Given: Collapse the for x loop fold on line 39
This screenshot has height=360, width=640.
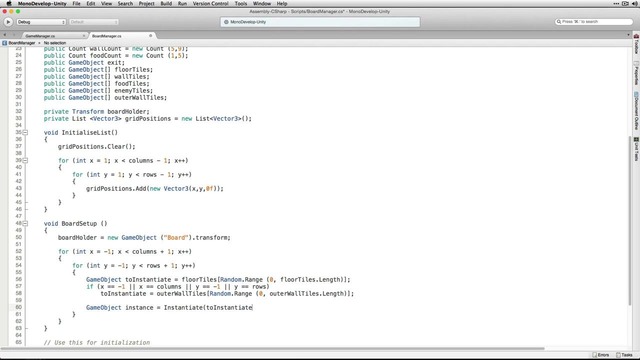Looking at the screenshot, I should [25, 160].
